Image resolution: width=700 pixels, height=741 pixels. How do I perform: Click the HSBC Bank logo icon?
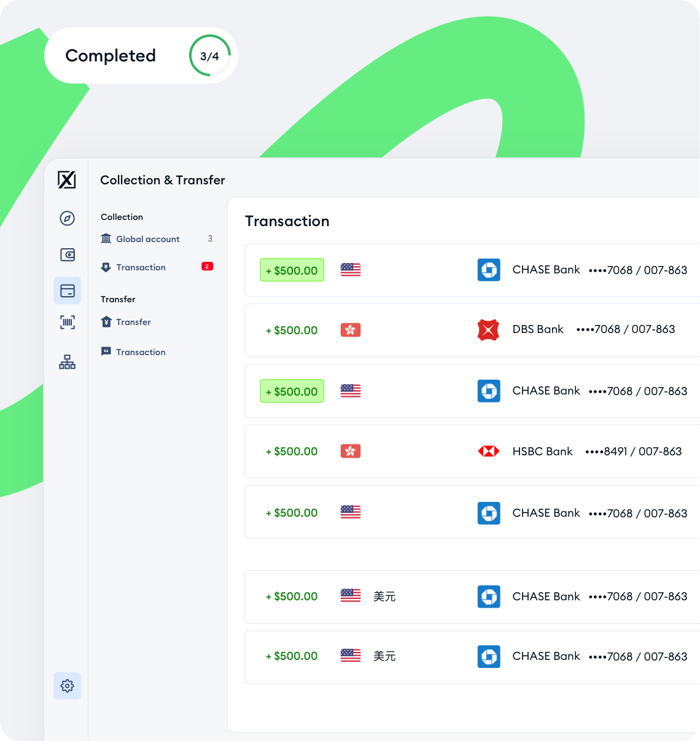488,452
